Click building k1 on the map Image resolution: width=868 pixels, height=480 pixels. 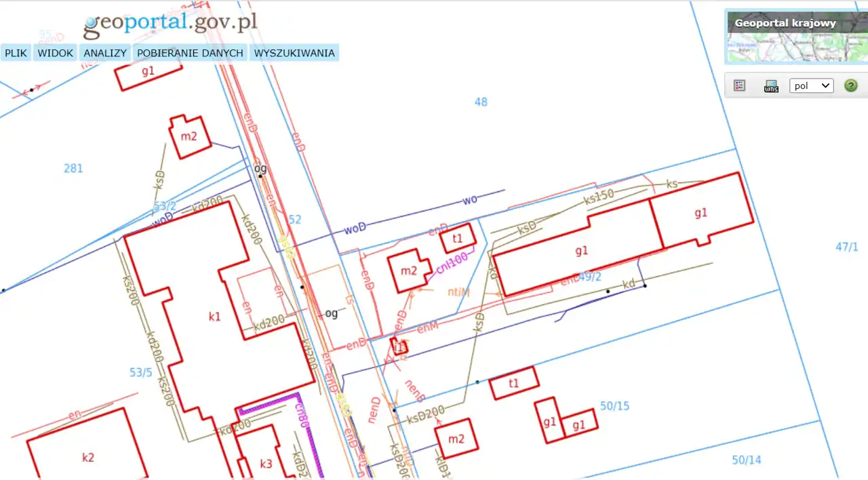click(x=214, y=317)
